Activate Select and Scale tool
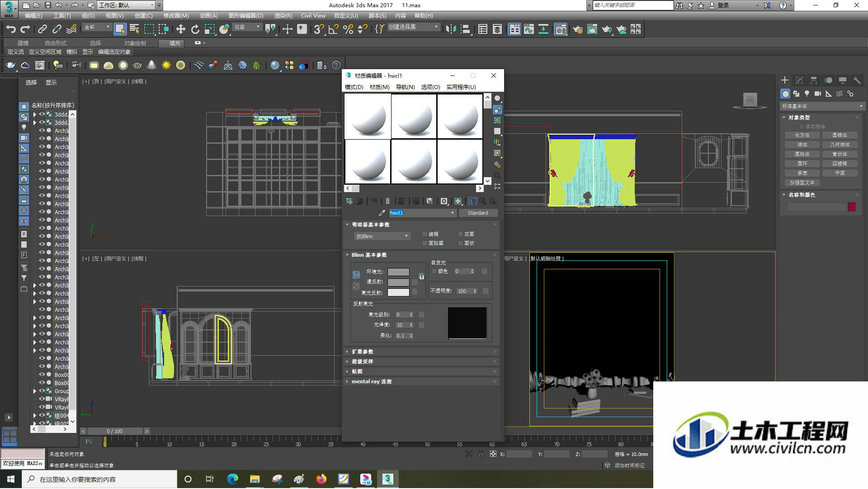This screenshot has height=489, width=868. 209,29
